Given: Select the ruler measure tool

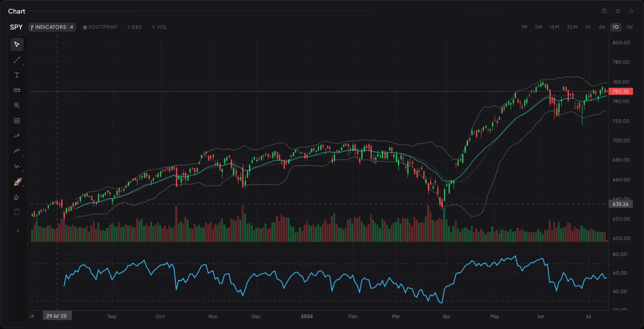Looking at the screenshot, I should pyautogui.click(x=17, y=90).
